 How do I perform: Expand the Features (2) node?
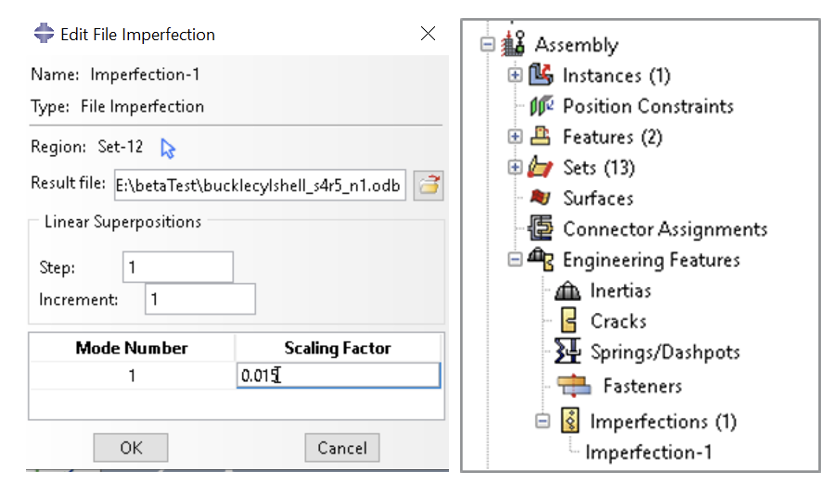click(515, 137)
